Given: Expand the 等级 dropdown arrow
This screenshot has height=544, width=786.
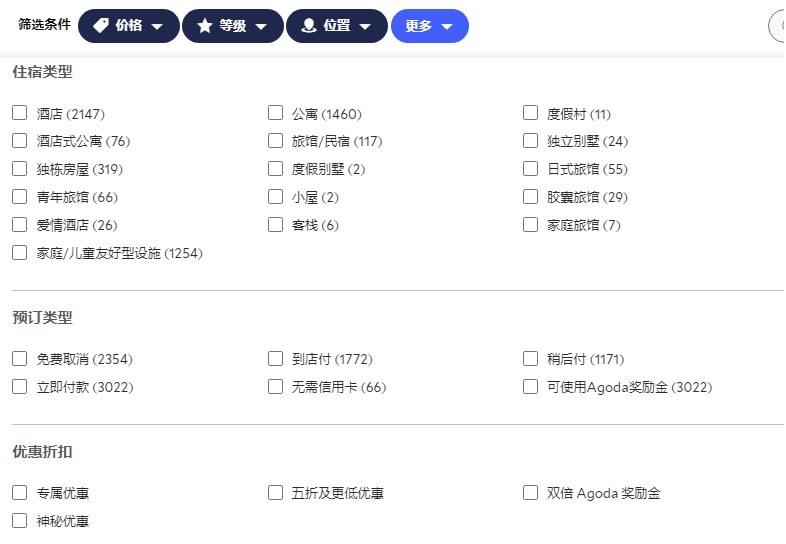Looking at the screenshot, I should [261, 27].
